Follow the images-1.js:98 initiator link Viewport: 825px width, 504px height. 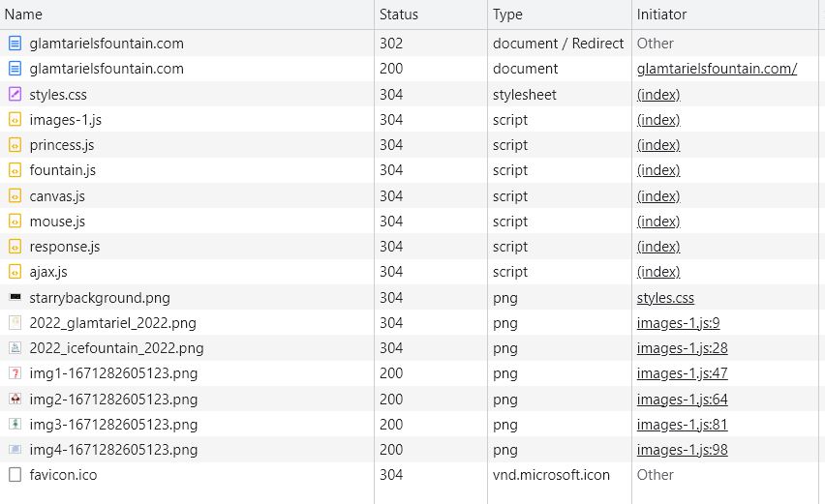682,450
